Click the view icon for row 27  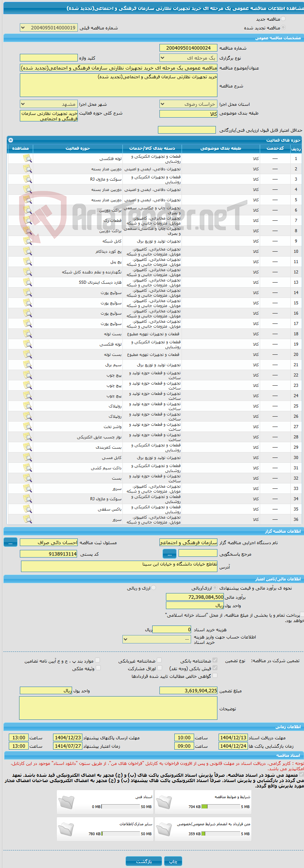pos(27,427)
